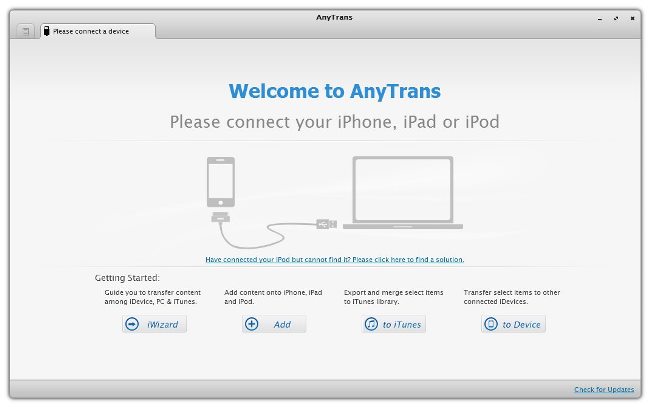Image resolution: width=650 pixels, height=407 pixels.
Task: Click the laptop illustration
Action: click(403, 193)
